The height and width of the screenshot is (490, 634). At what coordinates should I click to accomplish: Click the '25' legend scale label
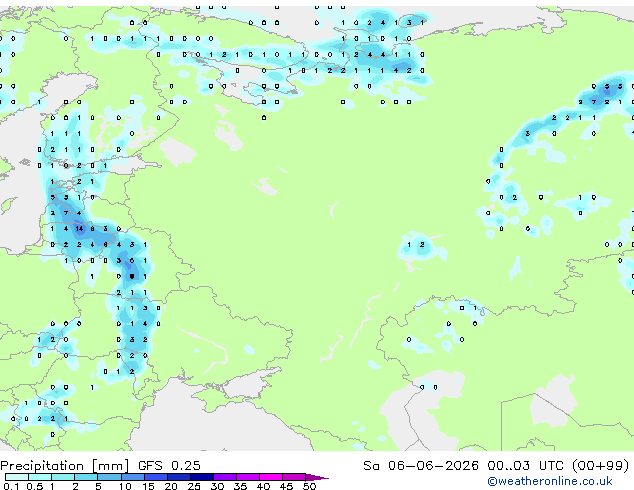[194, 486]
